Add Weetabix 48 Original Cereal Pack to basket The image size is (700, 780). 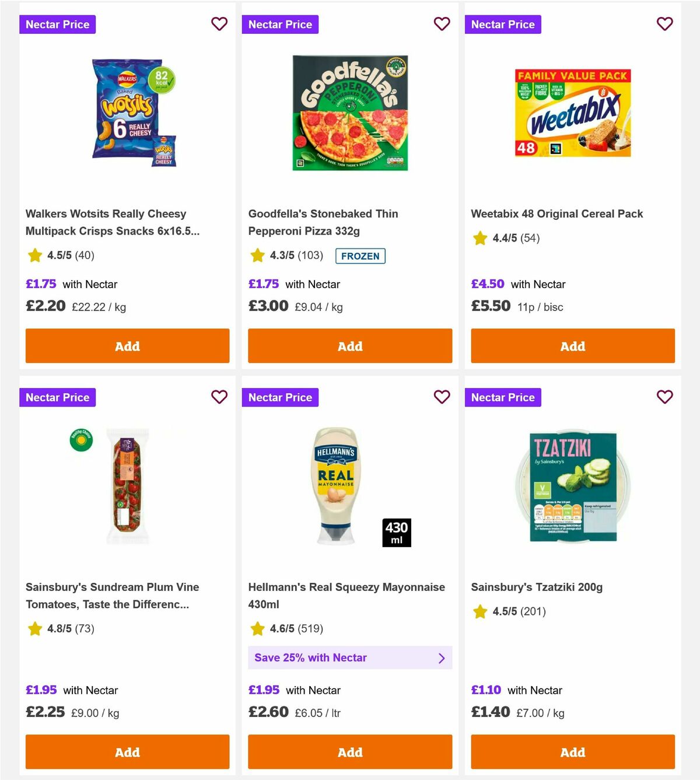click(x=572, y=346)
